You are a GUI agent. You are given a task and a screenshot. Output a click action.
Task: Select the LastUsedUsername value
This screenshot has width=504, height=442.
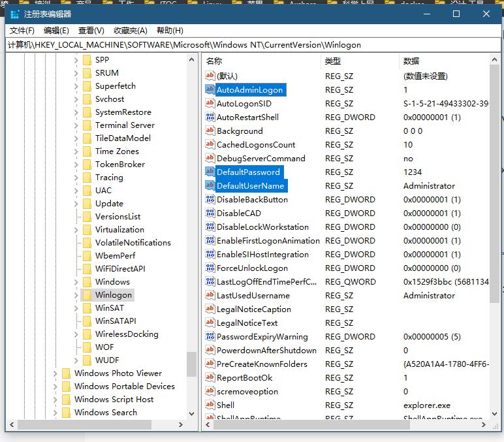(x=253, y=295)
